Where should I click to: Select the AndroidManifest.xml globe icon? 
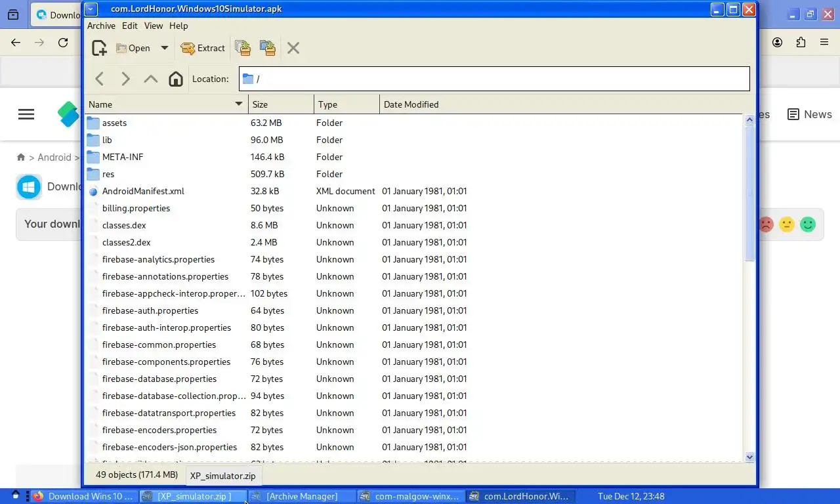click(93, 192)
